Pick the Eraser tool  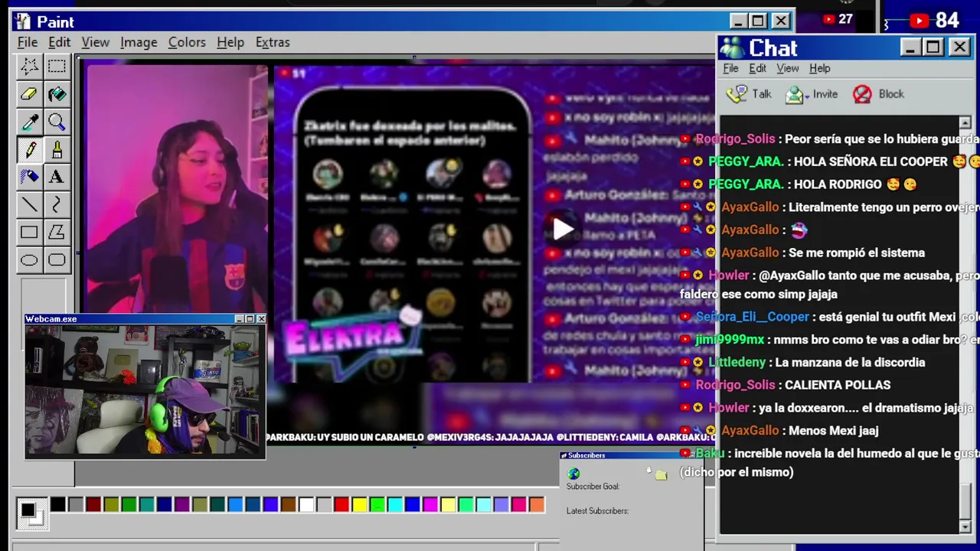click(x=29, y=94)
